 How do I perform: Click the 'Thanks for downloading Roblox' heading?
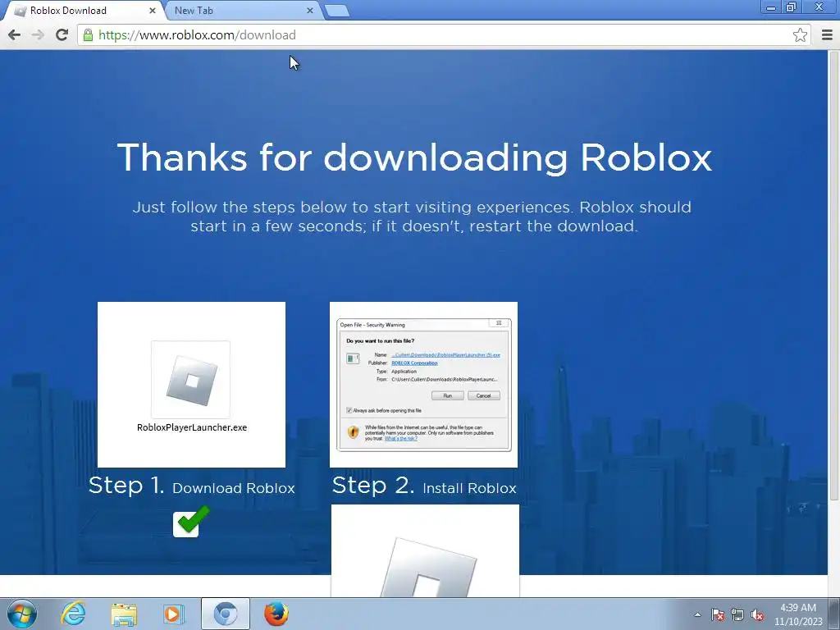(x=414, y=157)
